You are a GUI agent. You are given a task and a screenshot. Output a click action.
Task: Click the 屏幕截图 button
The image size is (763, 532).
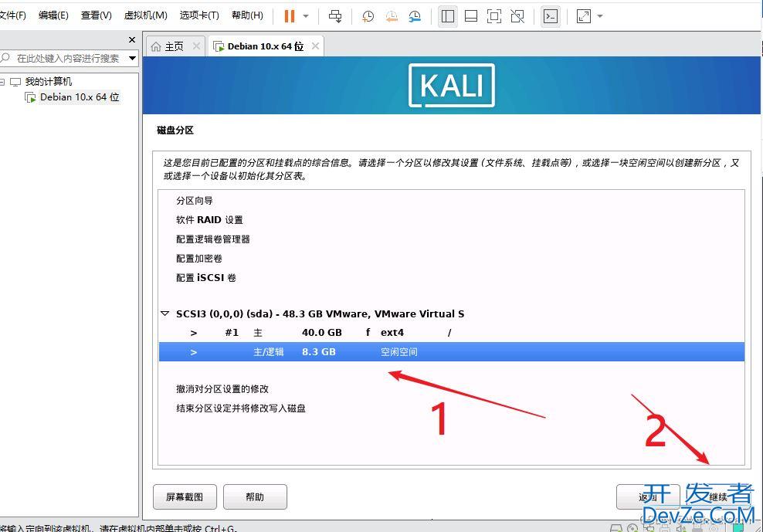tap(185, 496)
